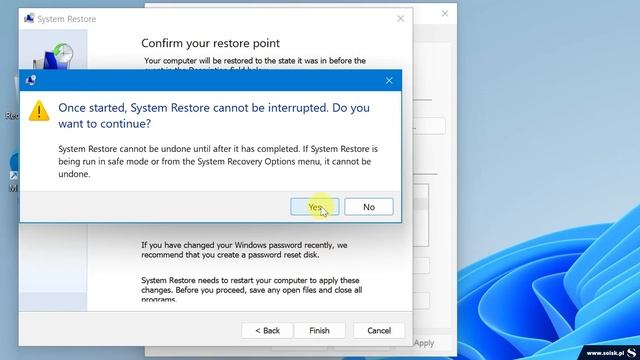Select the 'Confirm your restore point' heading

[210, 43]
